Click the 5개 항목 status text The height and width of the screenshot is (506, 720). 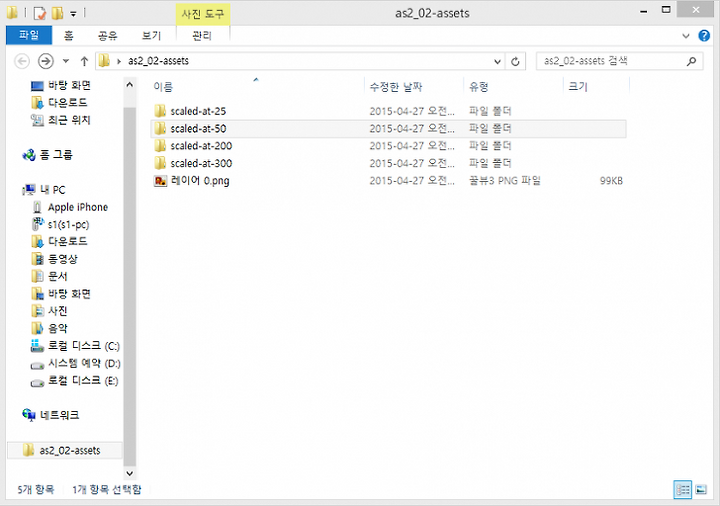coord(36,490)
